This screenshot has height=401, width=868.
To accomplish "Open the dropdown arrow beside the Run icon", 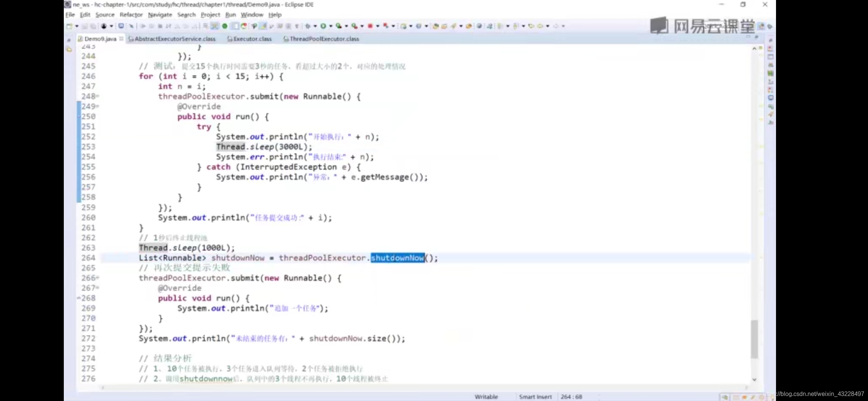I will click(331, 26).
